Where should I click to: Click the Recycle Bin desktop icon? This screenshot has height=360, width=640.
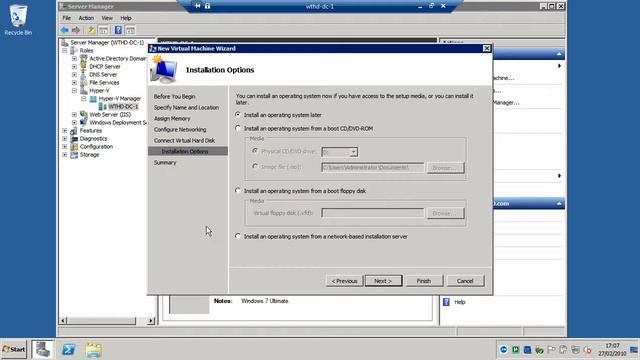(18, 20)
